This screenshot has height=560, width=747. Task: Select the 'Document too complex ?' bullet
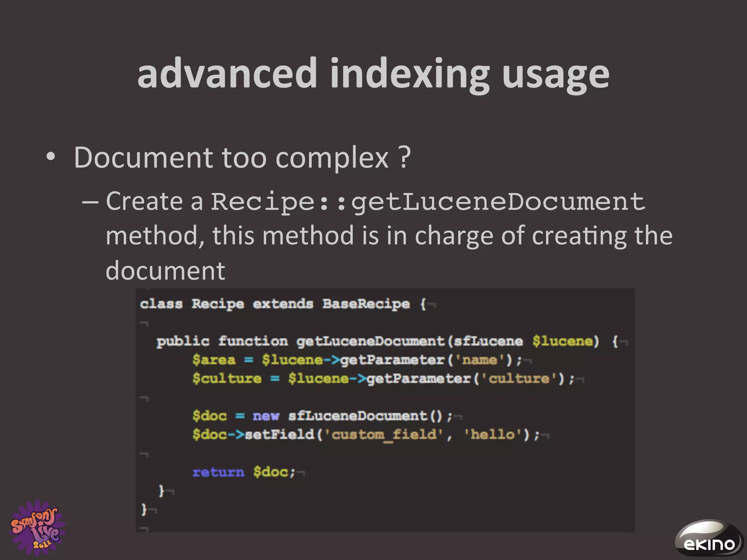pyautogui.click(x=243, y=157)
